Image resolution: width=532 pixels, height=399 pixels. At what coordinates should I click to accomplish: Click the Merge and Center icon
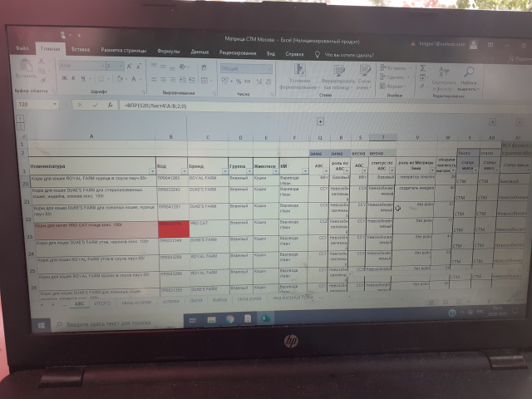coord(204,81)
